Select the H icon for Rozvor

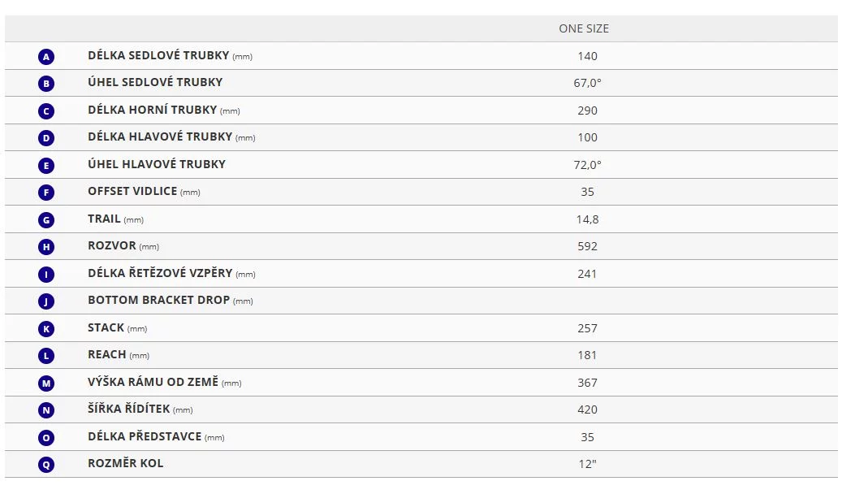pyautogui.click(x=46, y=246)
